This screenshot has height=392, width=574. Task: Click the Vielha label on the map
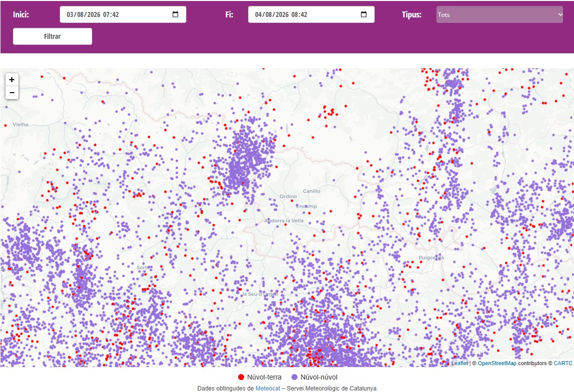[x=20, y=125]
